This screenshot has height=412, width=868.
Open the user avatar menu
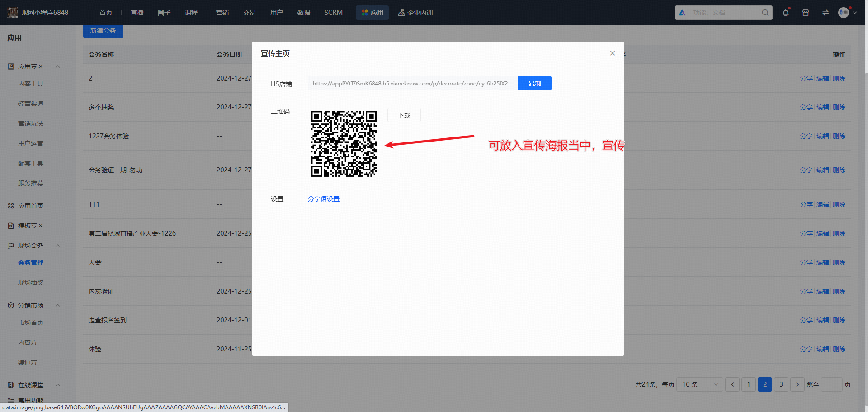pyautogui.click(x=844, y=13)
